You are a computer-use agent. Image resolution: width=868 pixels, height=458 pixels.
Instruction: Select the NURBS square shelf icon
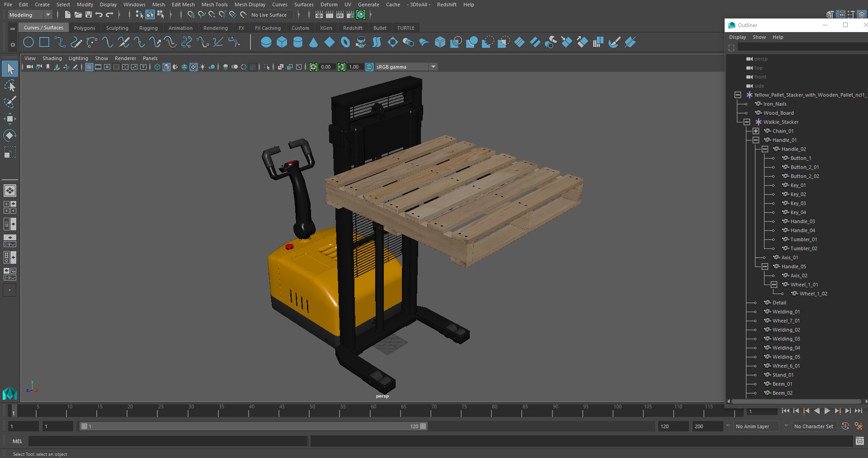point(44,42)
